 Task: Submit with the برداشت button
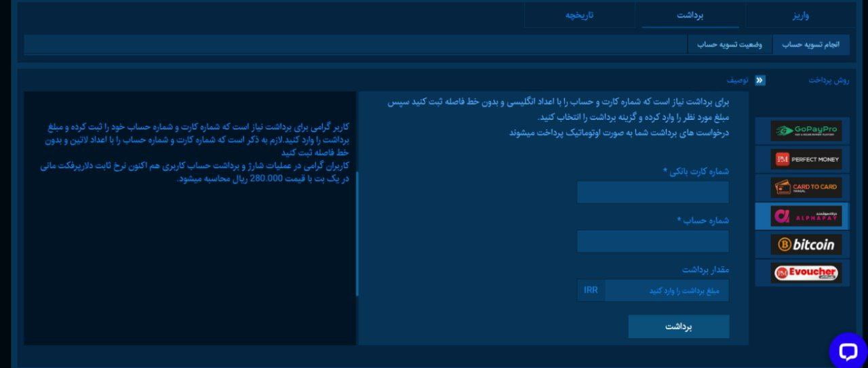tap(679, 327)
